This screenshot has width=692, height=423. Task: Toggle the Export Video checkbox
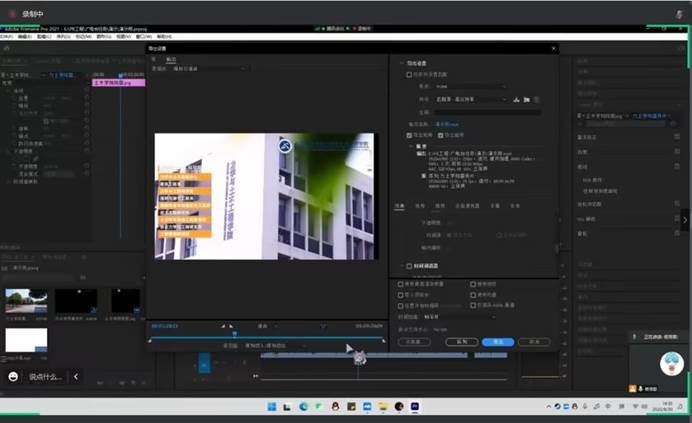(x=410, y=135)
